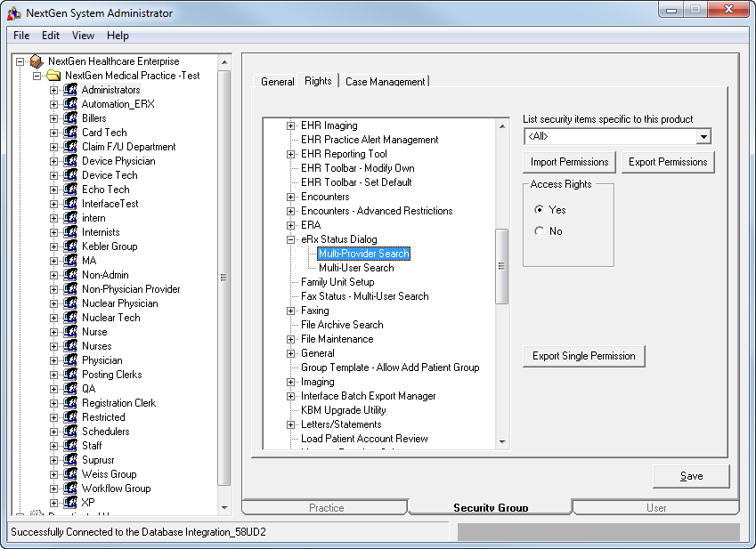
Task: Click the InterfaceTest group icon
Action: point(70,204)
